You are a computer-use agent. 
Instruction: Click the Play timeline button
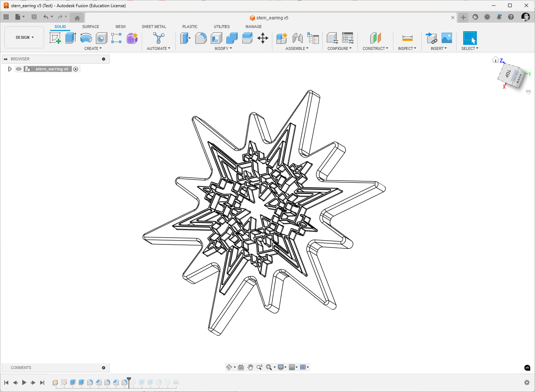(24, 383)
